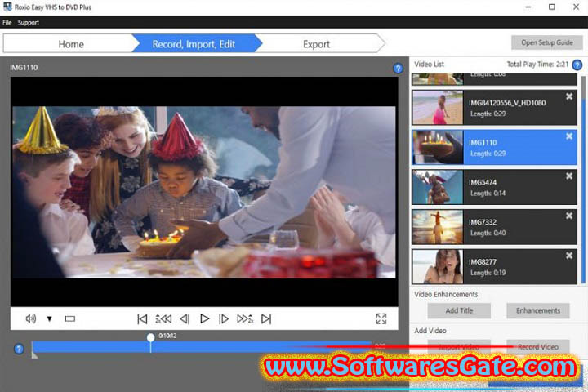Click the video preview area
The image size is (588, 392).
pyautogui.click(x=204, y=192)
